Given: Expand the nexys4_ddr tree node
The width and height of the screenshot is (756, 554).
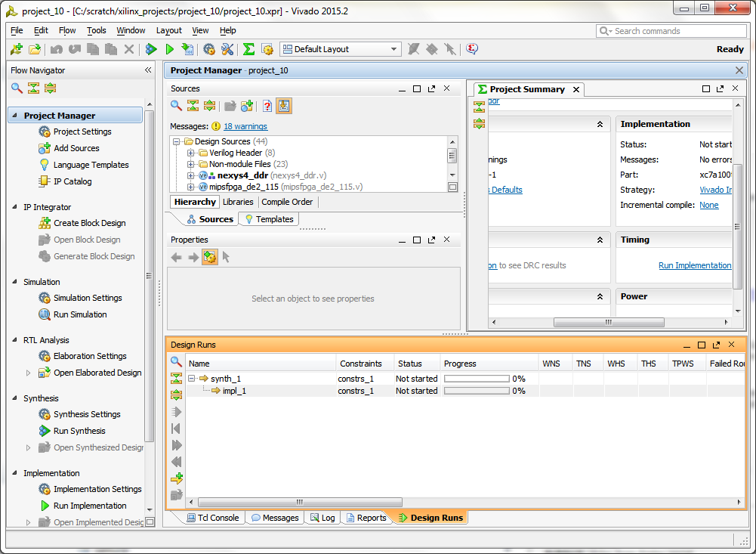Looking at the screenshot, I should [191, 175].
